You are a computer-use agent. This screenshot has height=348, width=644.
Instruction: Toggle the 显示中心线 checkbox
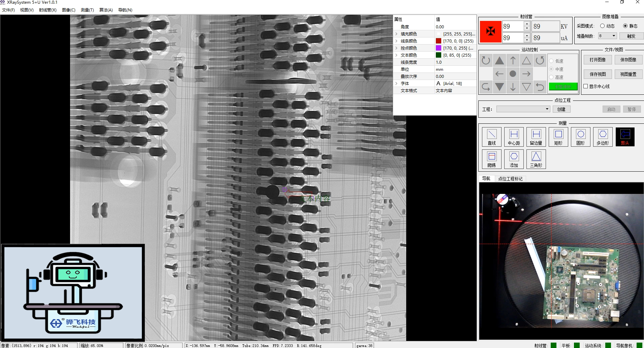tap(586, 86)
